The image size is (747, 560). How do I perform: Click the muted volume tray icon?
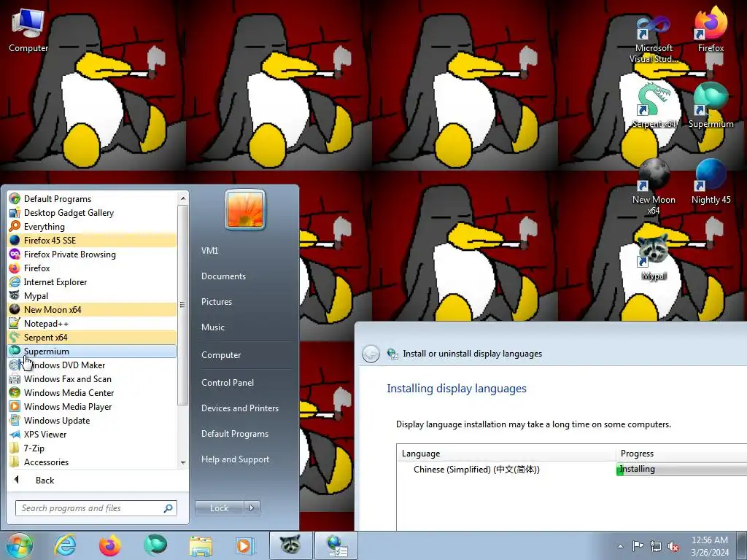coord(673,546)
